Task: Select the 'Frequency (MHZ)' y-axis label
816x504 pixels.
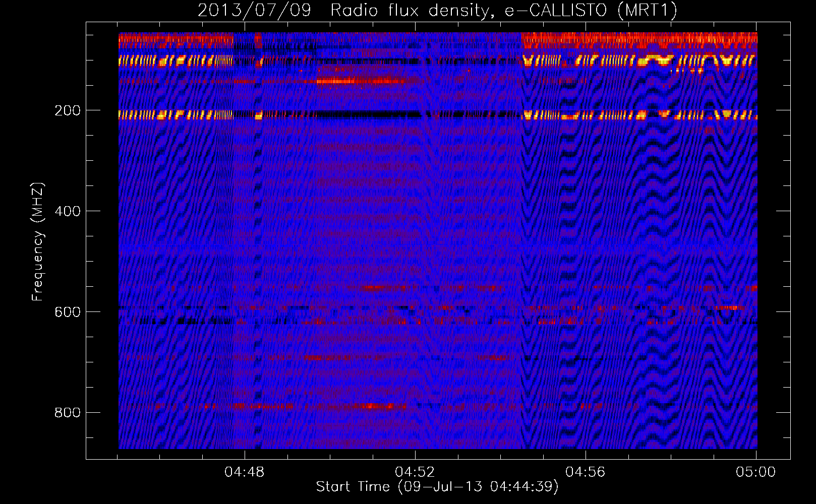Action: tap(38, 242)
